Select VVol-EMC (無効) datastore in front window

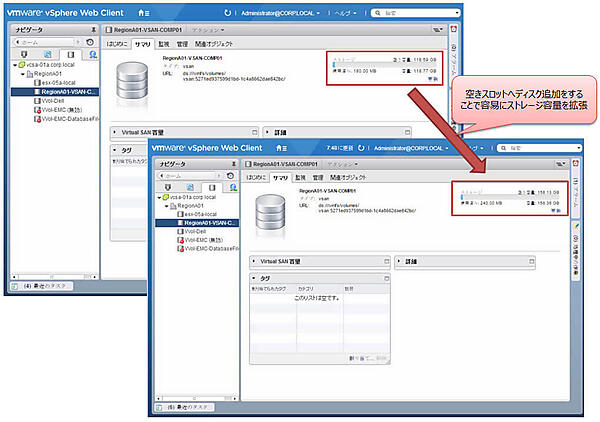(200, 240)
